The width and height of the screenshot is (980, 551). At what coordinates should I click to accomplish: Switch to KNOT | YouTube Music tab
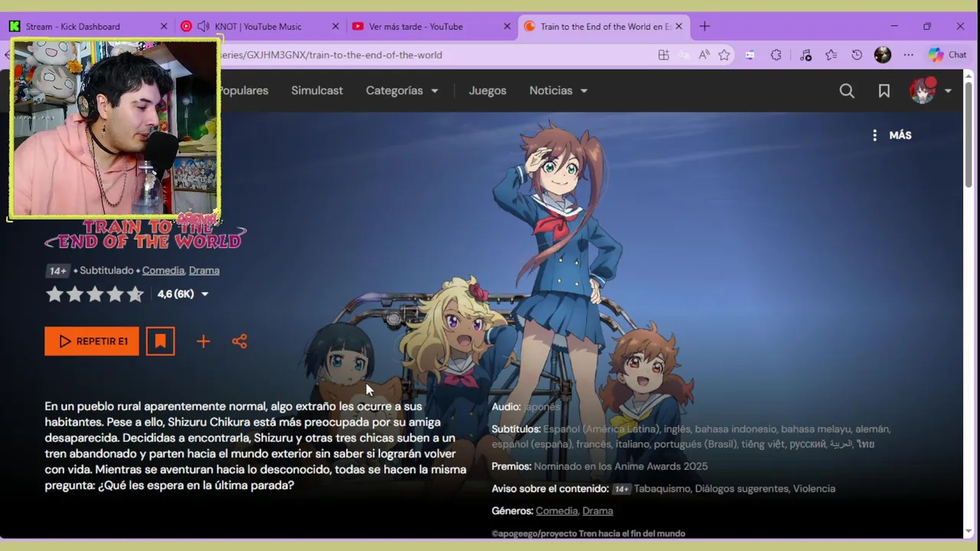[258, 26]
